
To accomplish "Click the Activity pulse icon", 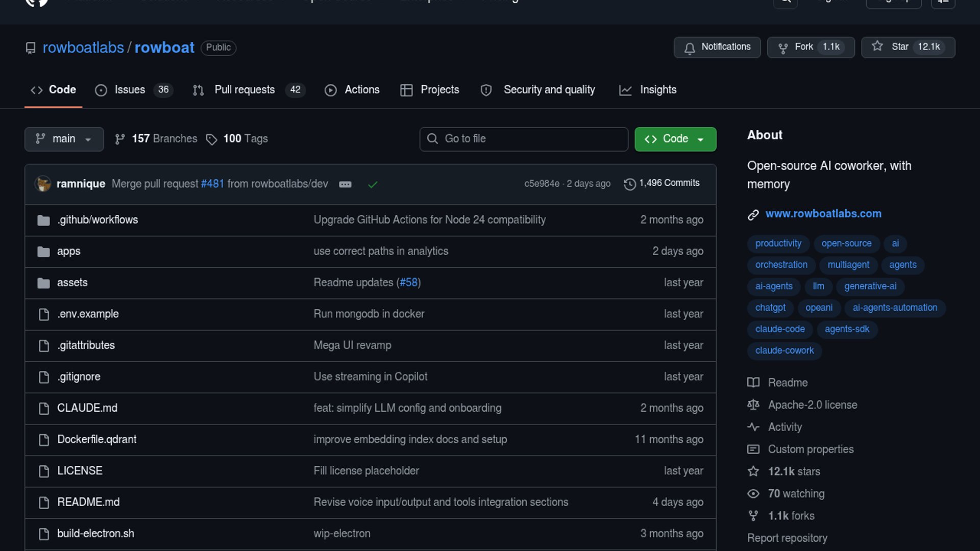I will click(x=753, y=427).
